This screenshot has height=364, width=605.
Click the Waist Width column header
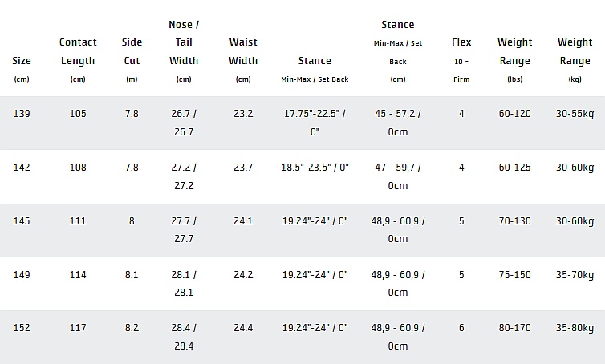coord(243,51)
